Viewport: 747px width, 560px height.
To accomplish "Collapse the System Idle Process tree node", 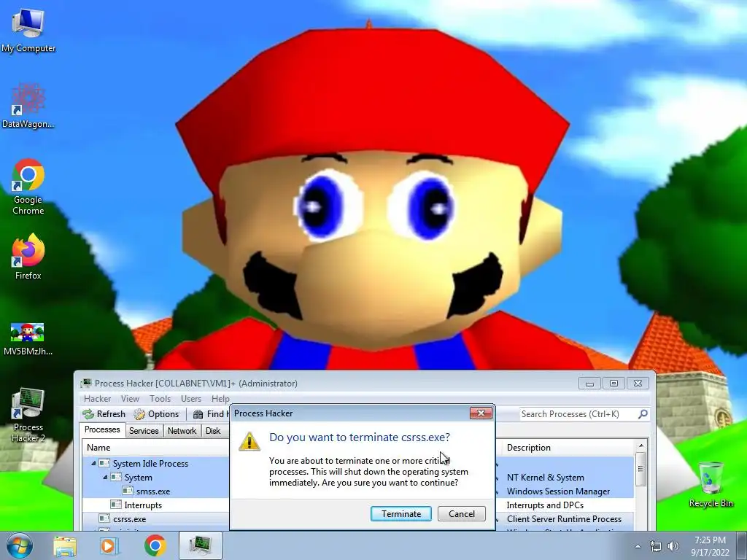I will click(93, 463).
